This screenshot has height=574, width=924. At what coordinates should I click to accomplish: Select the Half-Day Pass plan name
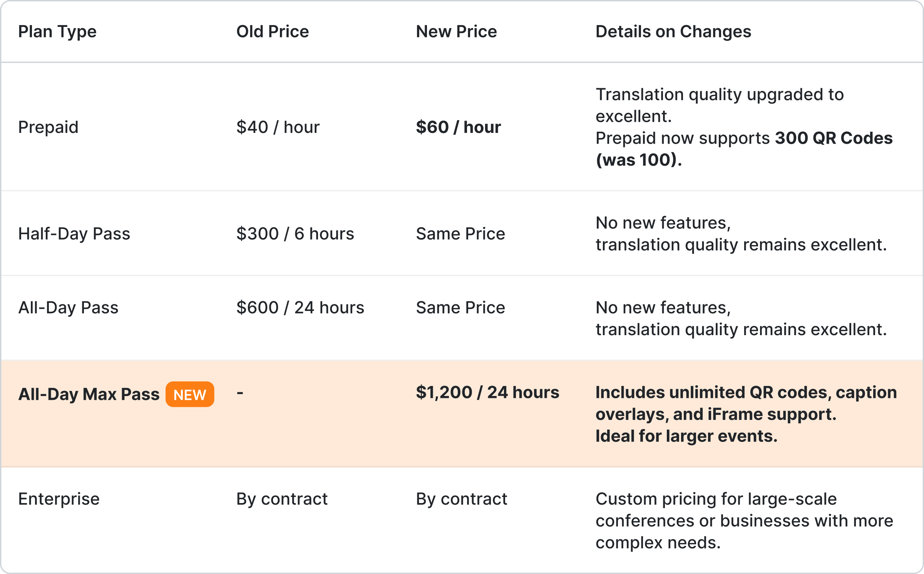click(74, 234)
